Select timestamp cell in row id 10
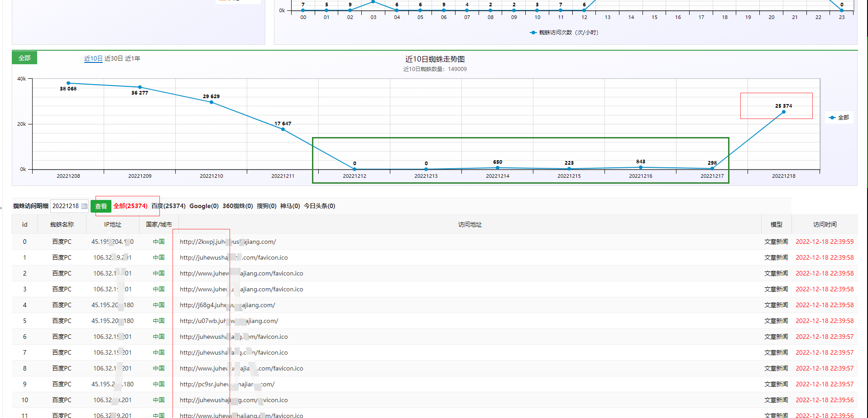868x418 pixels. pos(825,400)
